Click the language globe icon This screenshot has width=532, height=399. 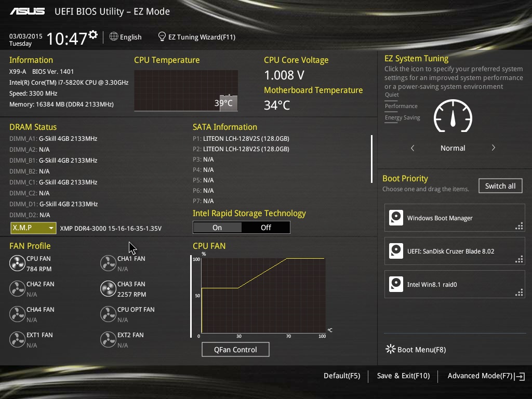click(114, 36)
